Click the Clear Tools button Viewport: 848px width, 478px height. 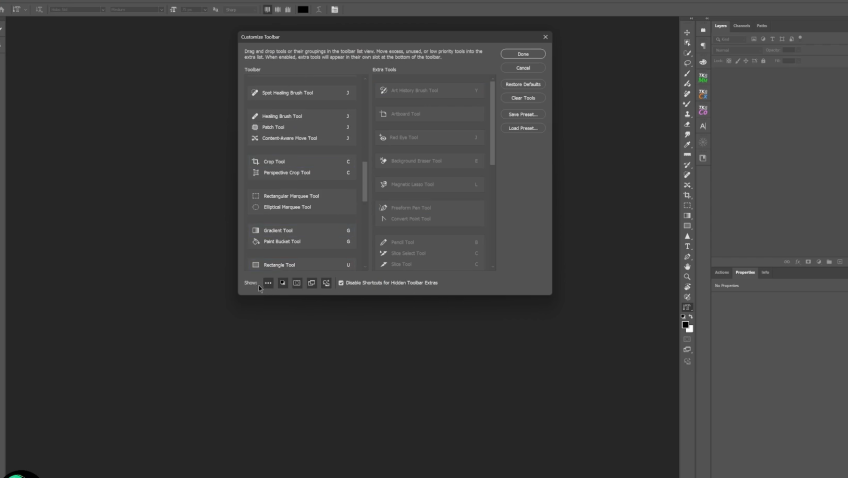coord(523,98)
